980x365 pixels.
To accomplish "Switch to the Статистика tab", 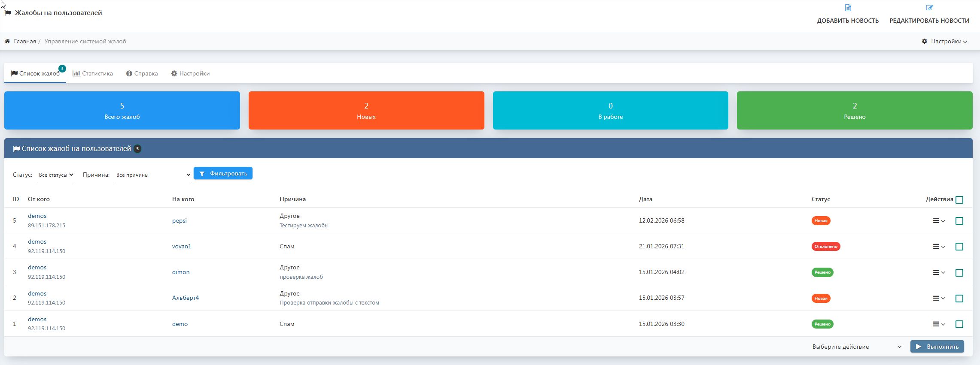I will [x=93, y=74].
